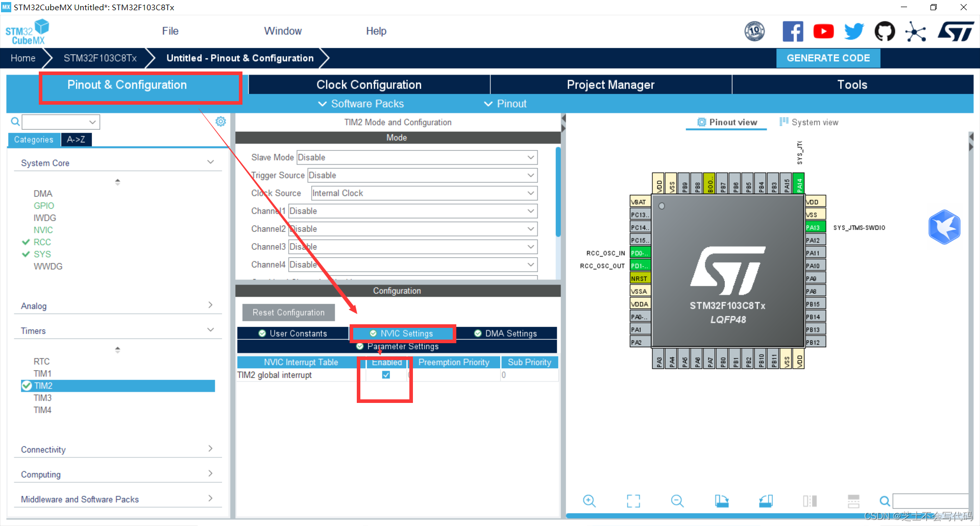Open the User Constants tab

pyautogui.click(x=293, y=333)
